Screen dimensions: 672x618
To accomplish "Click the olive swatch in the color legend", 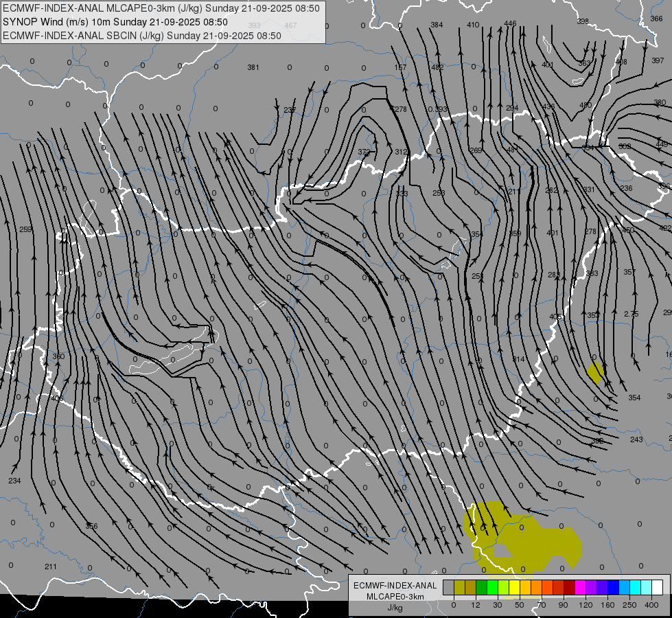I will (459, 587).
